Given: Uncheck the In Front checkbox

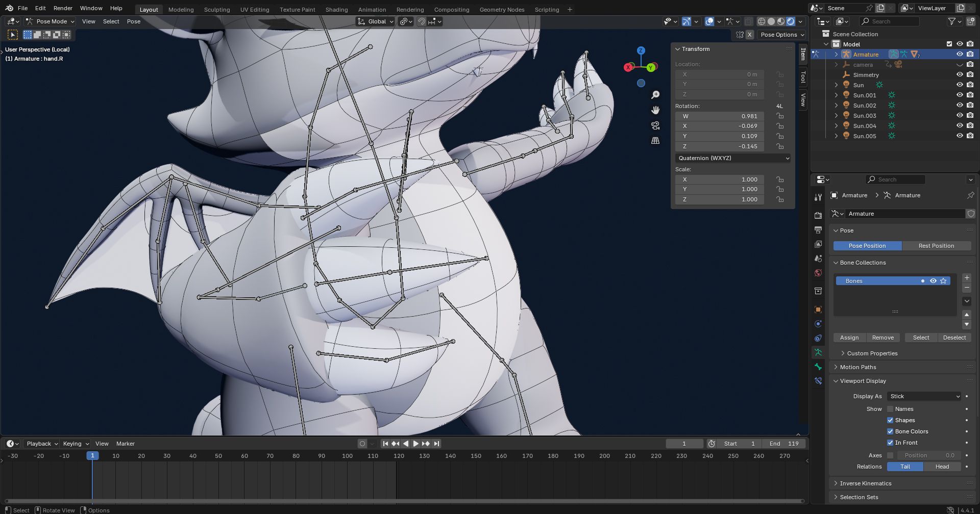Looking at the screenshot, I should 890,443.
